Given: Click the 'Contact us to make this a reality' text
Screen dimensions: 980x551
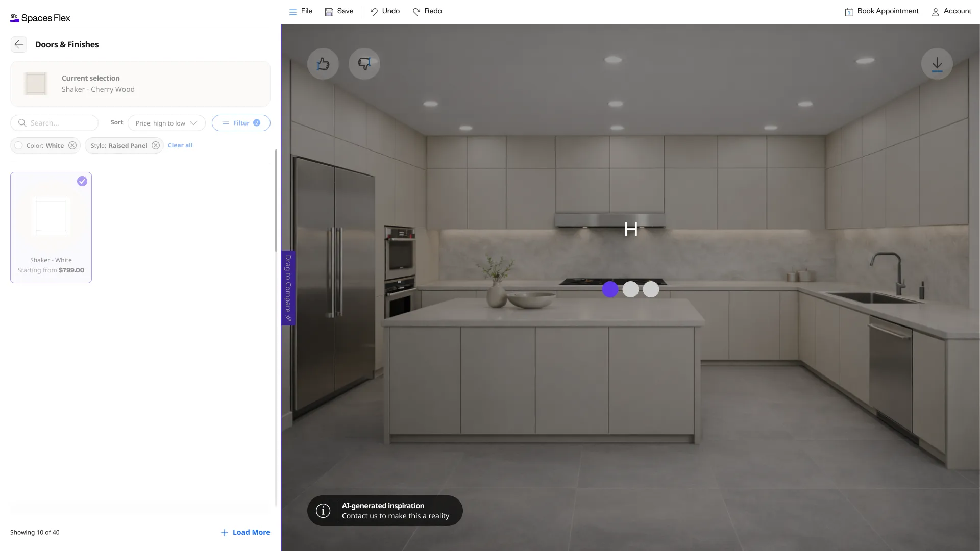Looking at the screenshot, I should 396,516.
